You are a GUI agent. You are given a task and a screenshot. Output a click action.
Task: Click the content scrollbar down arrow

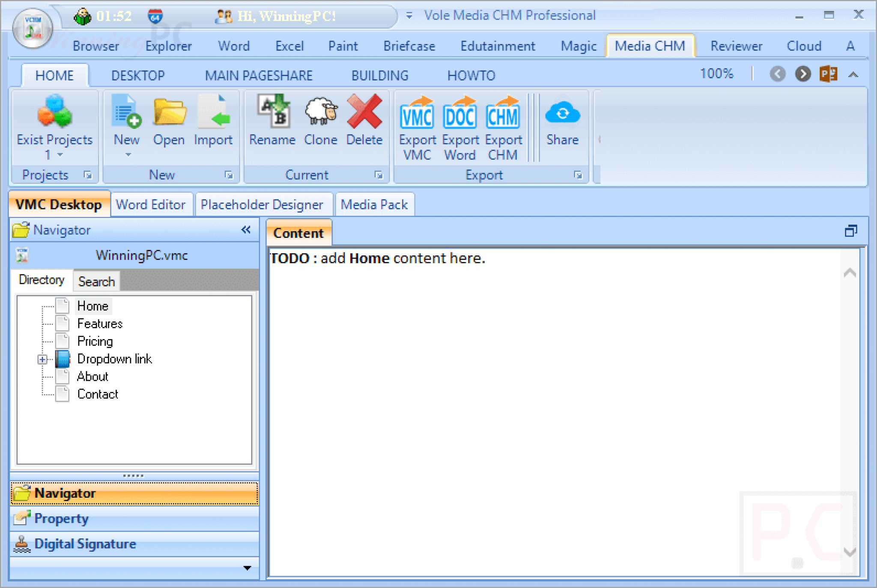tap(850, 551)
